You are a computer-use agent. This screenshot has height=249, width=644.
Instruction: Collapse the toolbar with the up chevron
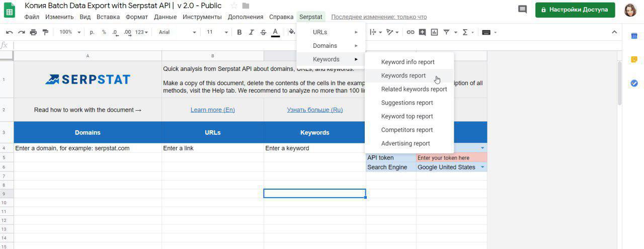tap(614, 32)
